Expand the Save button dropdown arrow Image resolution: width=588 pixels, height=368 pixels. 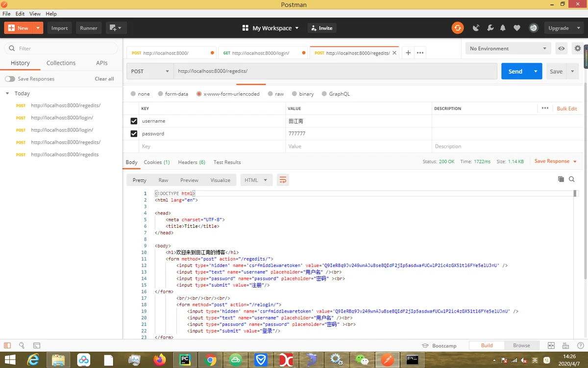point(572,71)
